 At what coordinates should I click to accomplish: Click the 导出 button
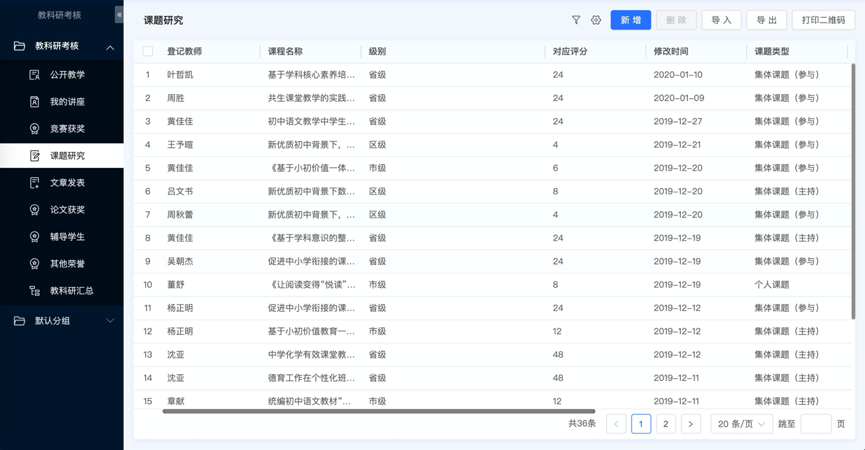pos(766,20)
